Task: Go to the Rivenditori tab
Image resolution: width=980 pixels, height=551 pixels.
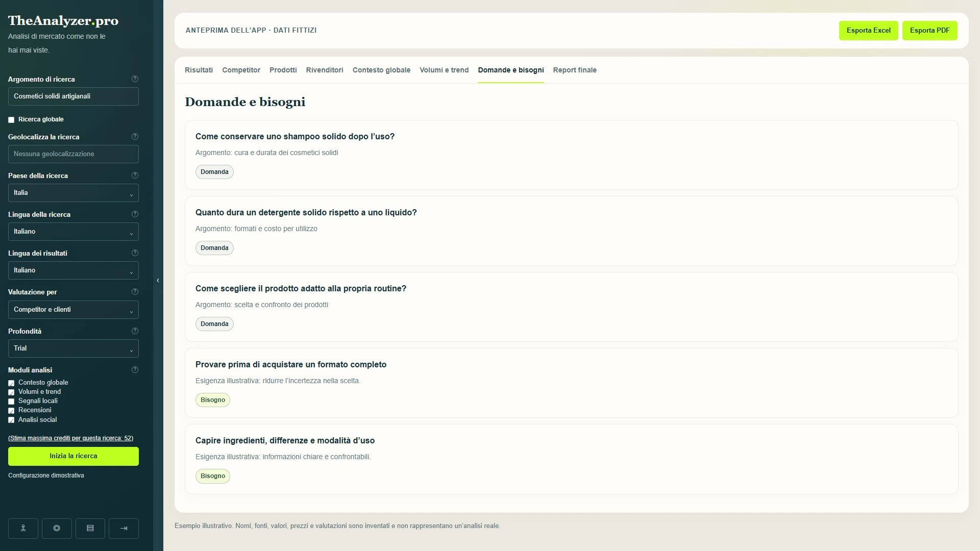Action: click(x=325, y=70)
